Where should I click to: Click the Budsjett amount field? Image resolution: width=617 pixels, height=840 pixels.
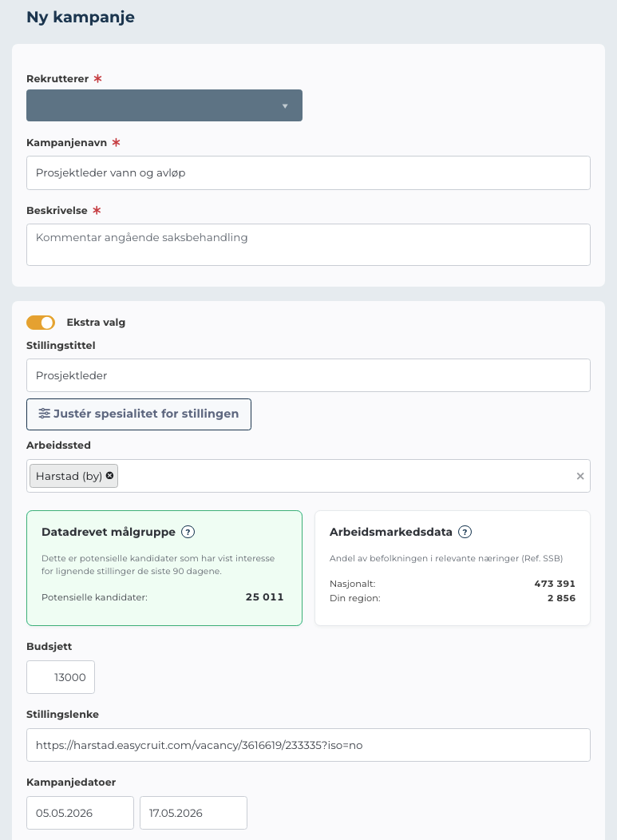[x=61, y=676]
